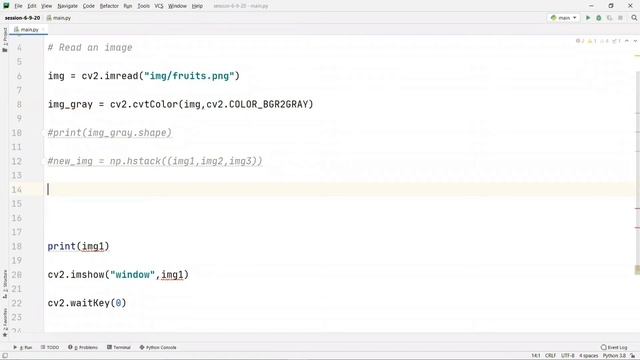Change 4 spaces indent setting
The height and width of the screenshot is (360, 640).
pyautogui.click(x=589, y=356)
